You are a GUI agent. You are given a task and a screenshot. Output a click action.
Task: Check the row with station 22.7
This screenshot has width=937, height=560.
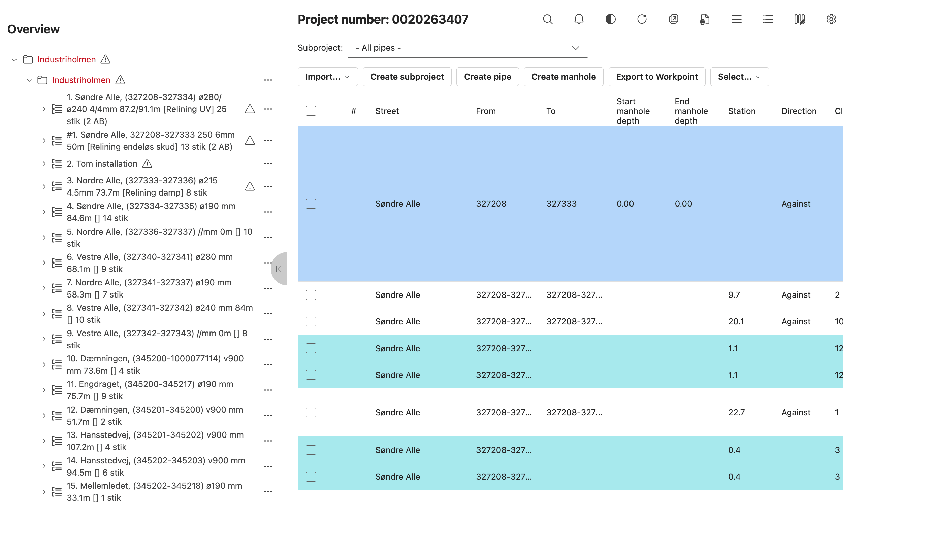(x=311, y=413)
